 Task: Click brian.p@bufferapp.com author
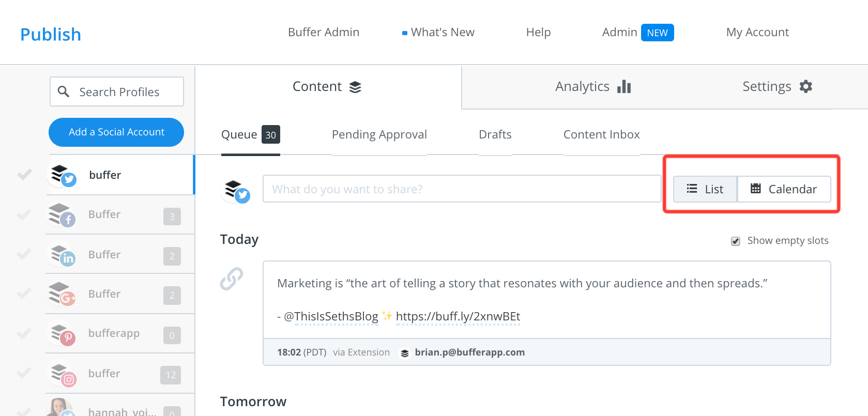[470, 352]
